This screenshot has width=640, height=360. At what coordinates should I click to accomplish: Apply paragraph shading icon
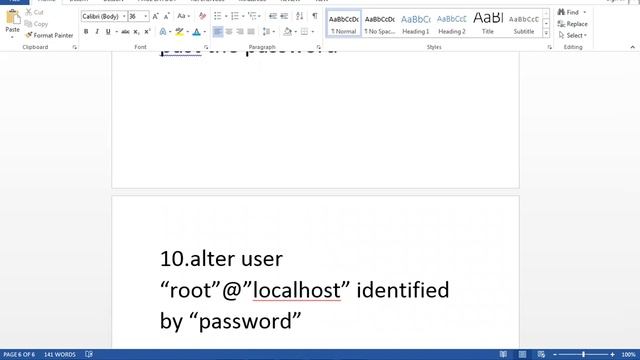coord(287,31)
